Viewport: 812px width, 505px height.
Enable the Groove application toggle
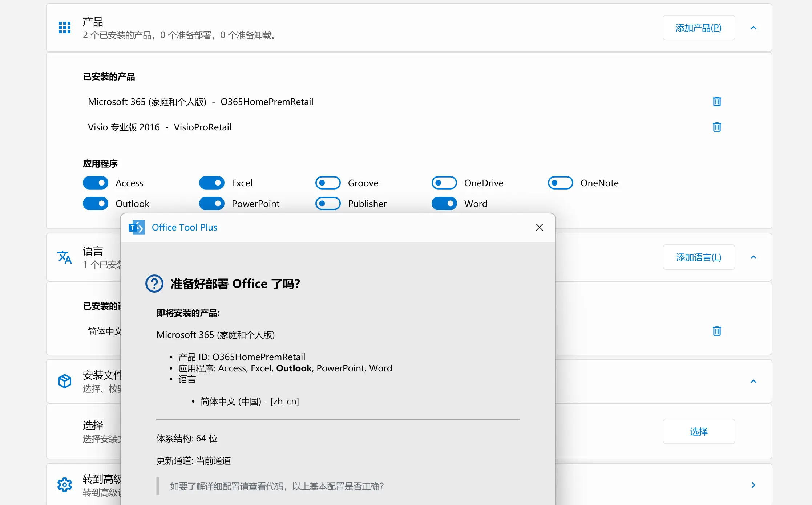328,183
